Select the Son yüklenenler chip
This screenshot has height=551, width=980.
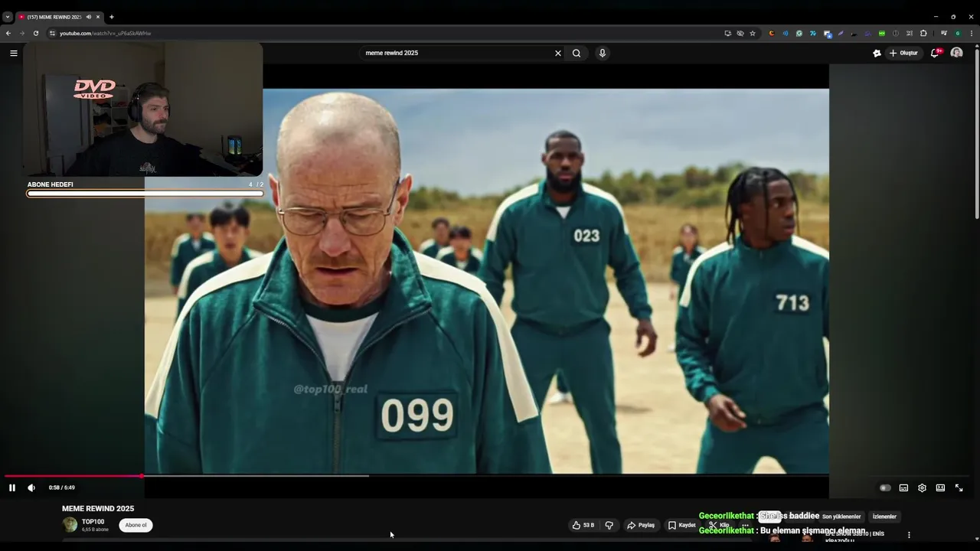click(x=841, y=517)
